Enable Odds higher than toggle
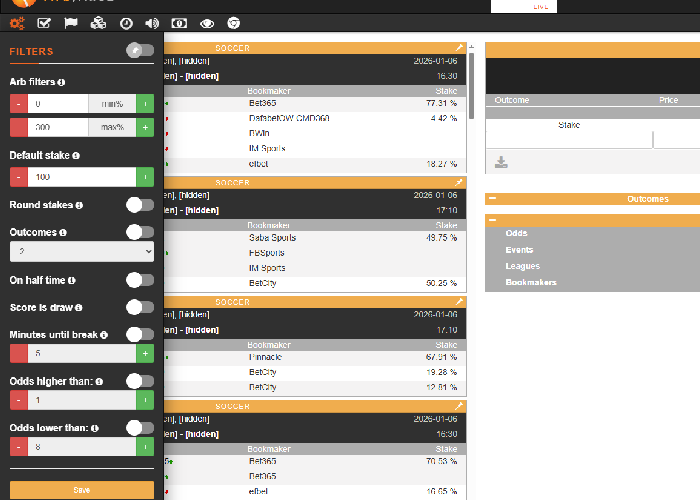The image size is (700, 500). pyautogui.click(x=140, y=381)
